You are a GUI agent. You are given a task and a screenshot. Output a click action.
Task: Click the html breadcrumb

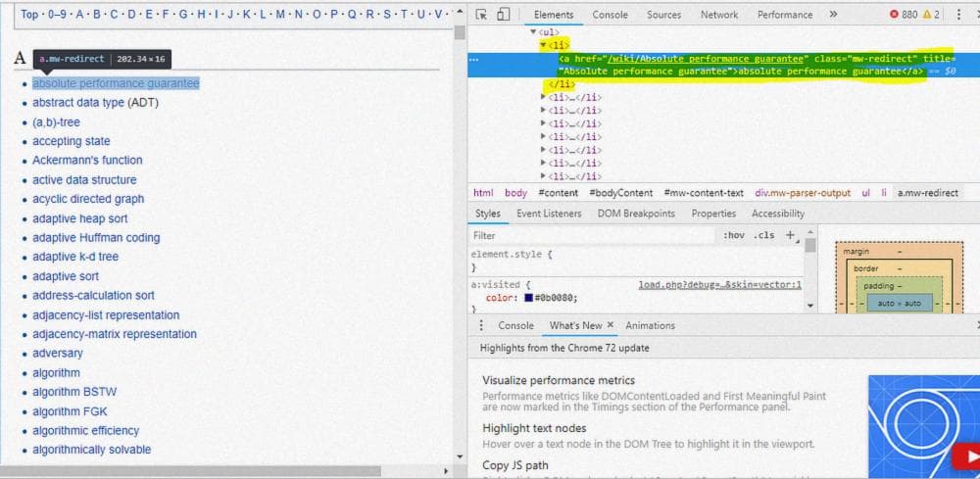(x=483, y=193)
